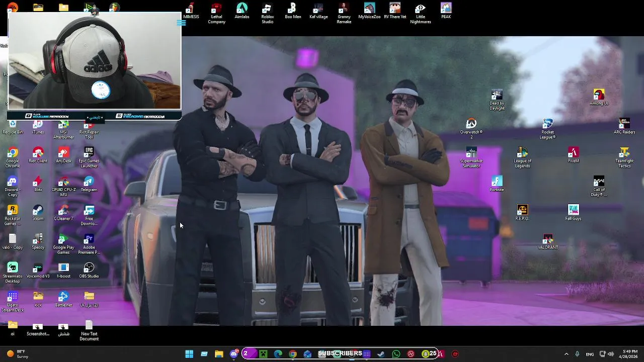Open the Steam desktop shortcut
Screen dimensions: 644x362
click(38, 212)
